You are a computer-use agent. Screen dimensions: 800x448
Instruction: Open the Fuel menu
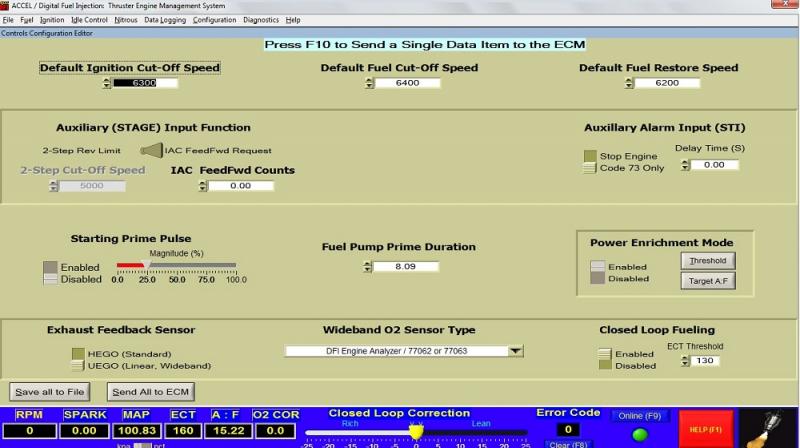click(x=27, y=20)
